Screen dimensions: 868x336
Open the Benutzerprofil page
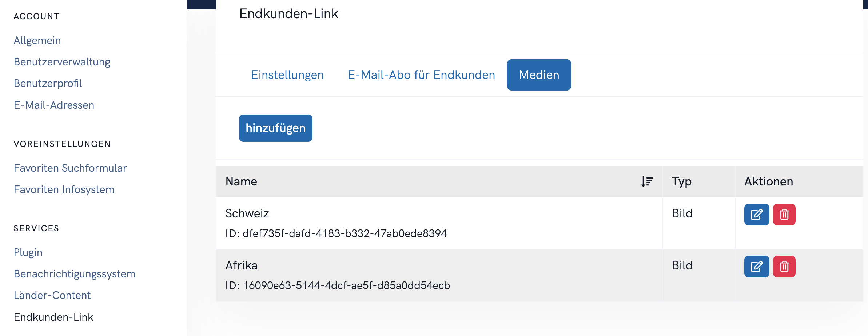(48, 83)
